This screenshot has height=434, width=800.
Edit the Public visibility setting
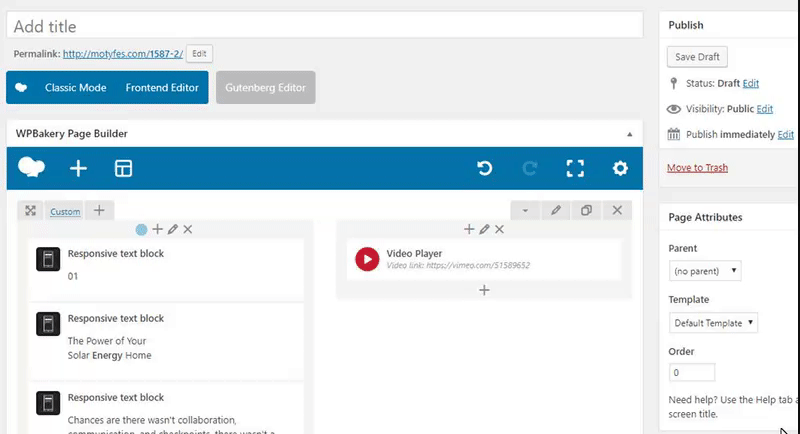(764, 109)
